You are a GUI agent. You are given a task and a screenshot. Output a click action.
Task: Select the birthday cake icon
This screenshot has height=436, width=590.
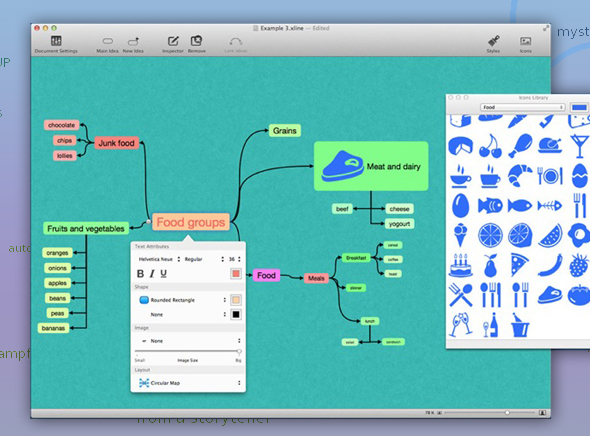pos(461,265)
